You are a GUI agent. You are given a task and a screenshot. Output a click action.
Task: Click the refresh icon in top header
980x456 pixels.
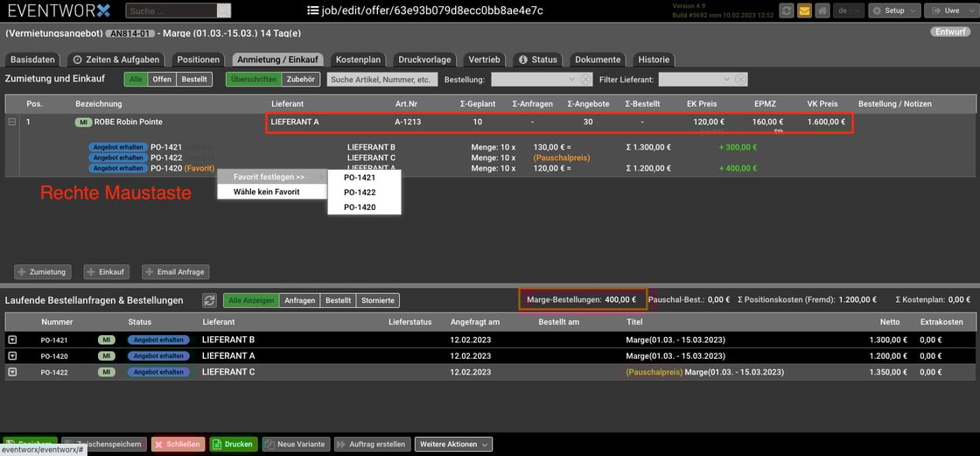(x=787, y=11)
